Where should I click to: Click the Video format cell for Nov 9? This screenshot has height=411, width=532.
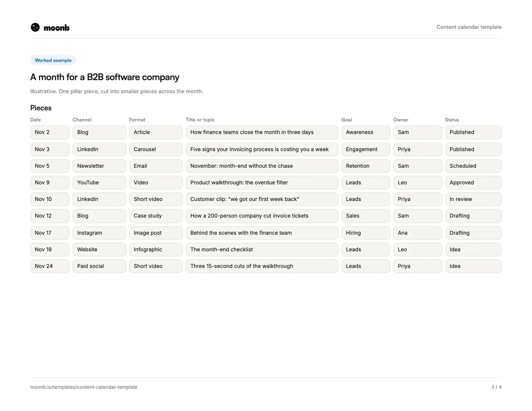156,182
